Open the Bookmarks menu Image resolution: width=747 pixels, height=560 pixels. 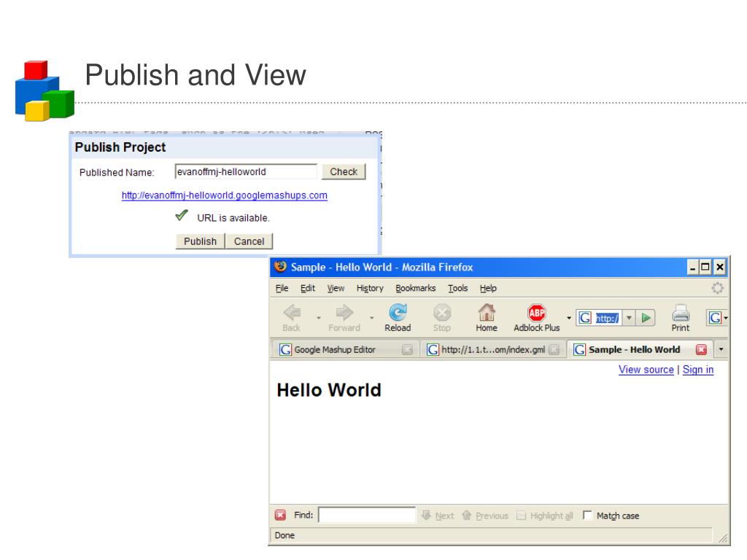pyautogui.click(x=415, y=288)
